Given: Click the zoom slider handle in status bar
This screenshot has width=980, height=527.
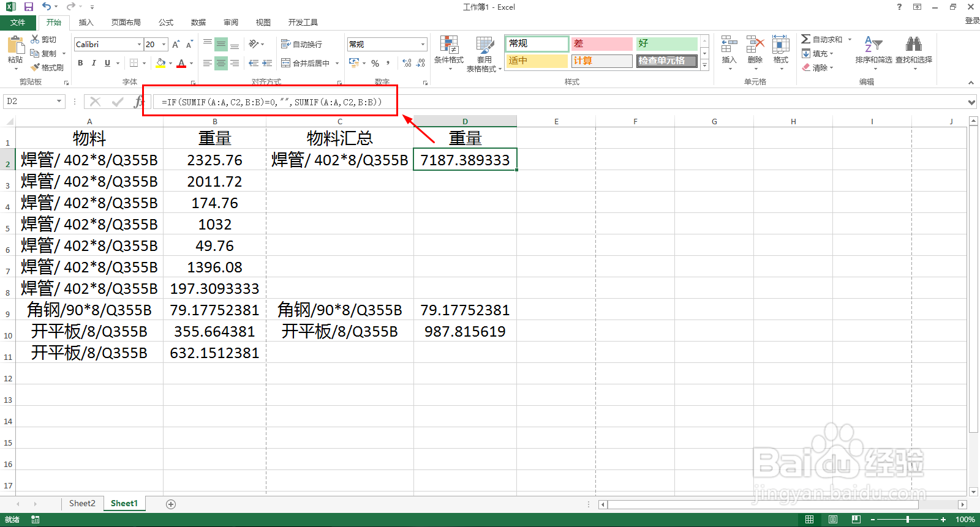Looking at the screenshot, I should pos(907,520).
